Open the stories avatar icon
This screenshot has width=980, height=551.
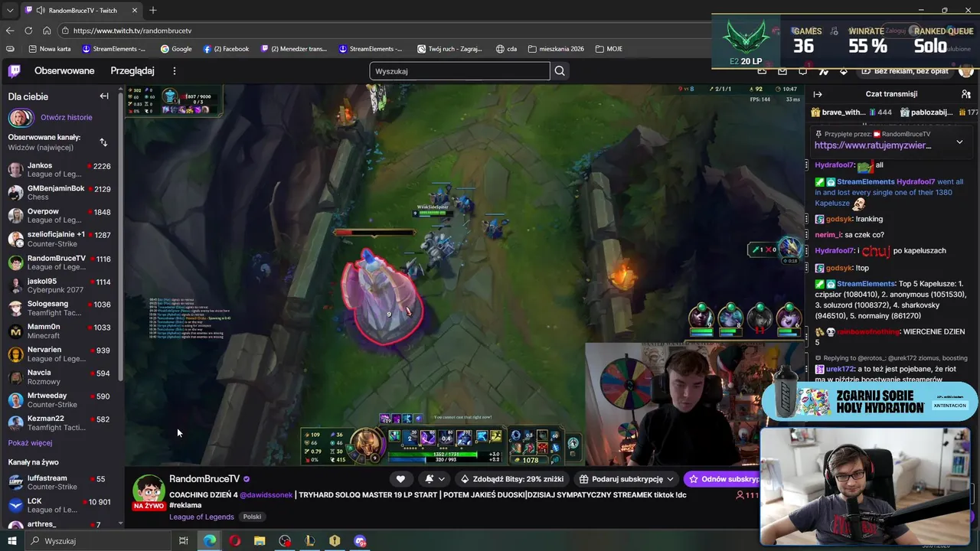tap(21, 118)
